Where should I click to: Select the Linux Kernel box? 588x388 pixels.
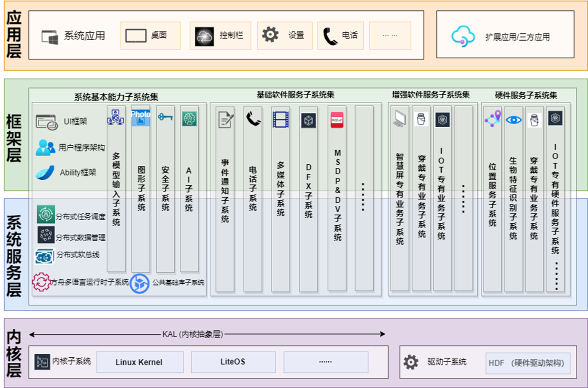[x=140, y=362]
